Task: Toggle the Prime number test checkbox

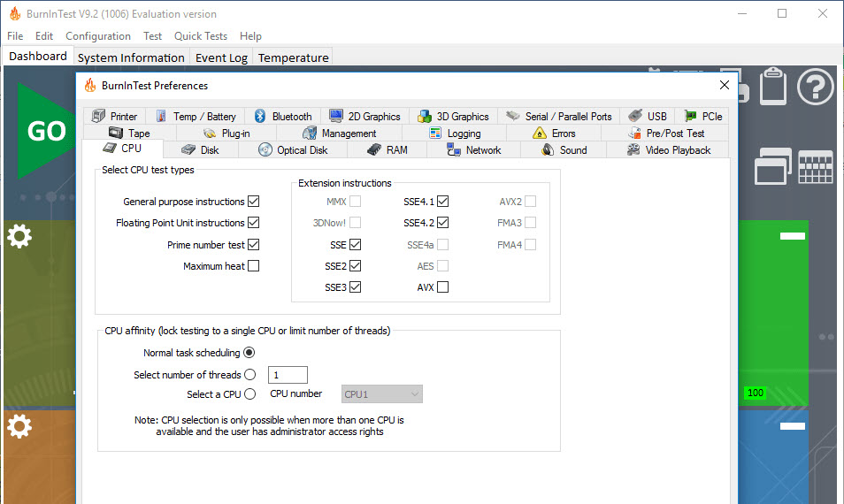Action: coord(254,244)
